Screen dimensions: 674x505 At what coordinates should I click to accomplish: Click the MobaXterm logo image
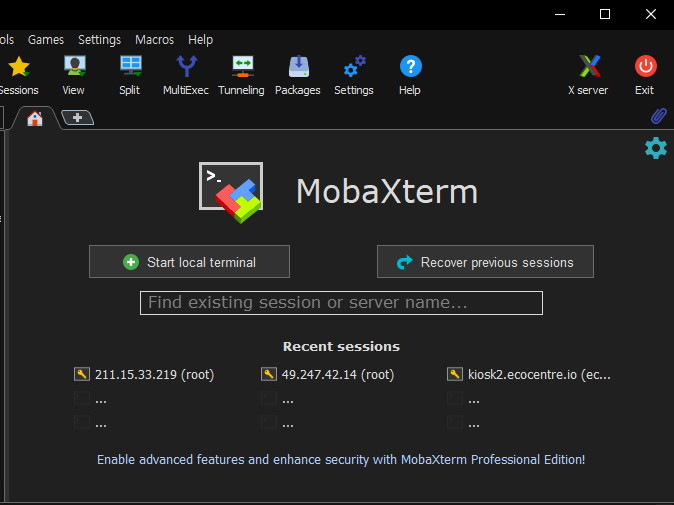[231, 192]
